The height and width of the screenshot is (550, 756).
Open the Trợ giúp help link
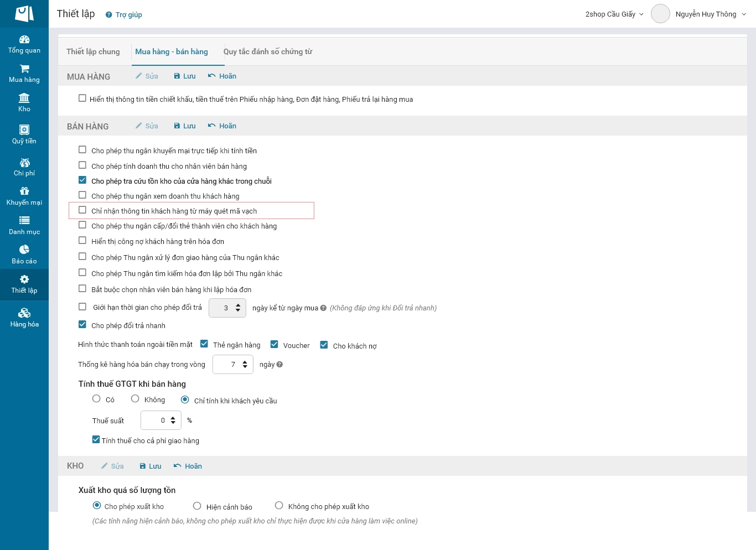(x=124, y=15)
